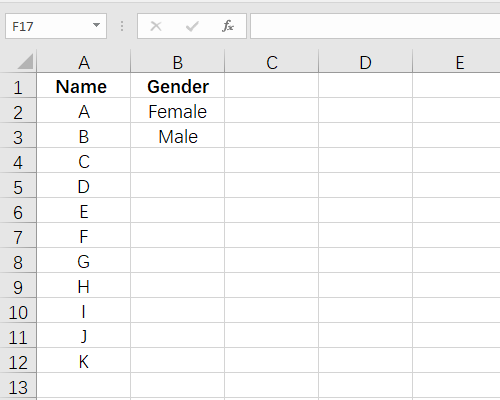
Task: Select column B header
Action: (x=178, y=62)
